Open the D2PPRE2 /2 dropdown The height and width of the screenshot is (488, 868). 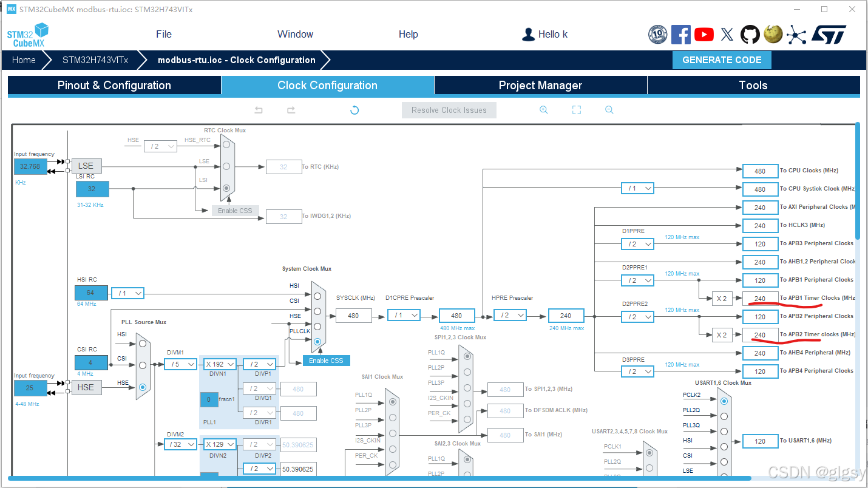click(x=637, y=317)
